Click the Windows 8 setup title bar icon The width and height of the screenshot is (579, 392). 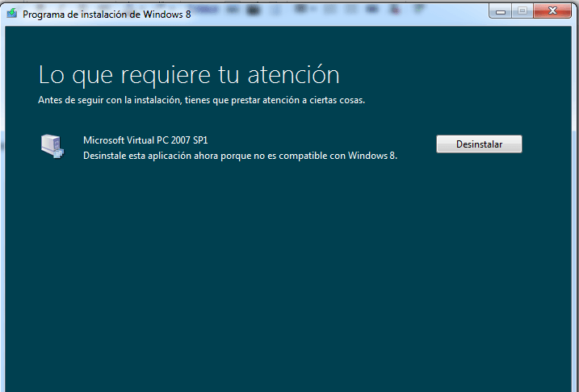pyautogui.click(x=12, y=14)
